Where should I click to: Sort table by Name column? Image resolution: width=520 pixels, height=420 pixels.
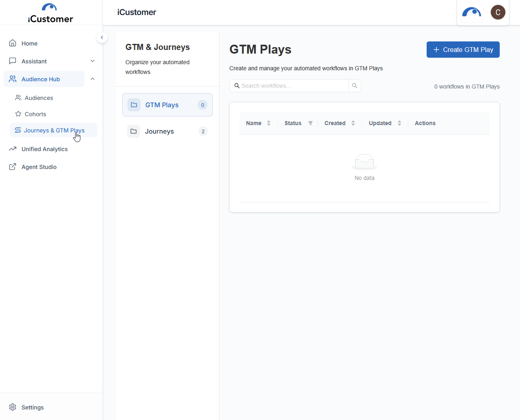(x=269, y=123)
